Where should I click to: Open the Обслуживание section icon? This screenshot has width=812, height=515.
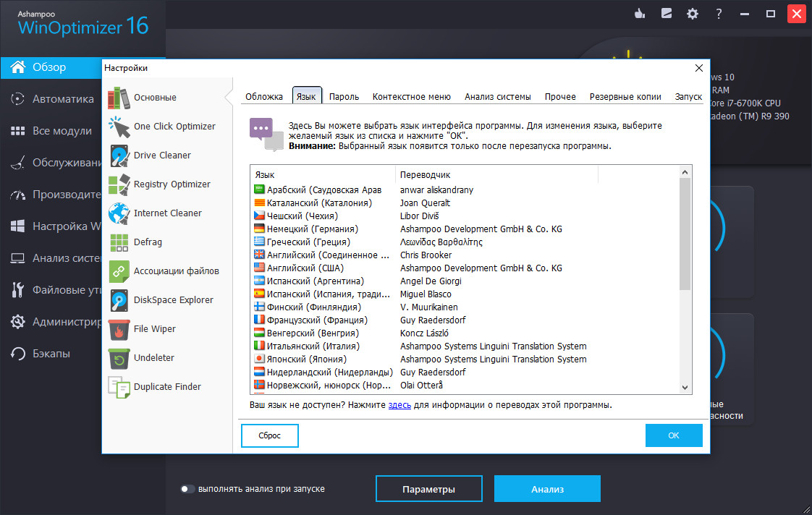tap(17, 163)
